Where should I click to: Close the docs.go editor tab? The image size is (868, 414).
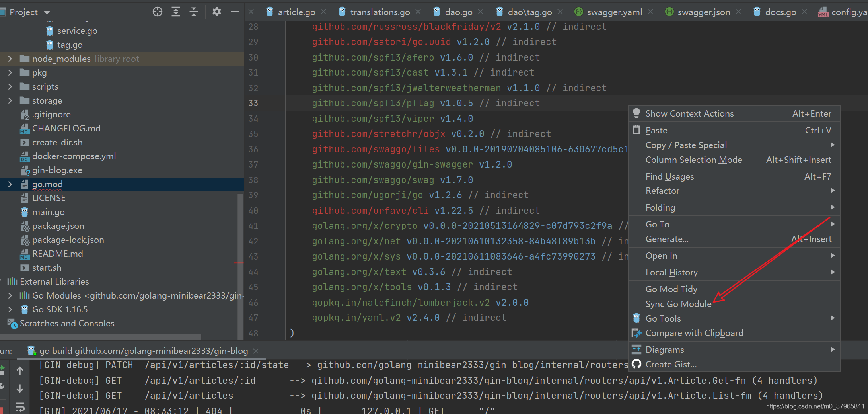pyautogui.click(x=804, y=12)
